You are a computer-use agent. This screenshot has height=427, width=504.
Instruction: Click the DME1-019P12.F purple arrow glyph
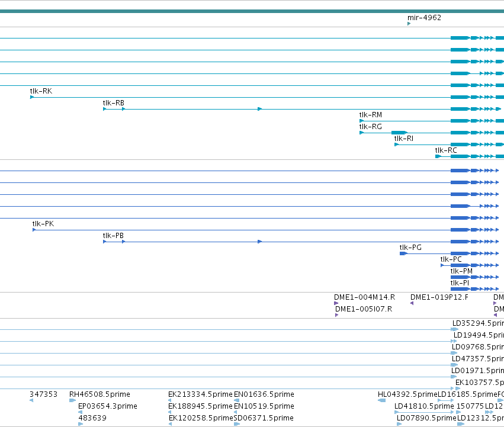click(412, 303)
